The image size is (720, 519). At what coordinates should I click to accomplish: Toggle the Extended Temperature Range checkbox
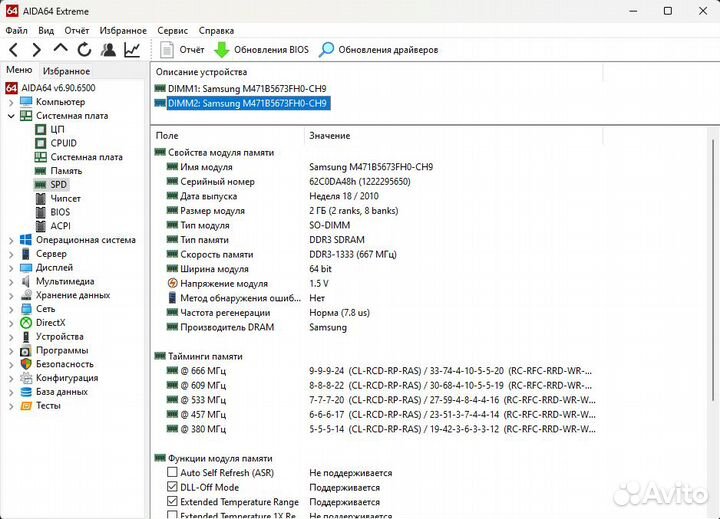point(172,502)
